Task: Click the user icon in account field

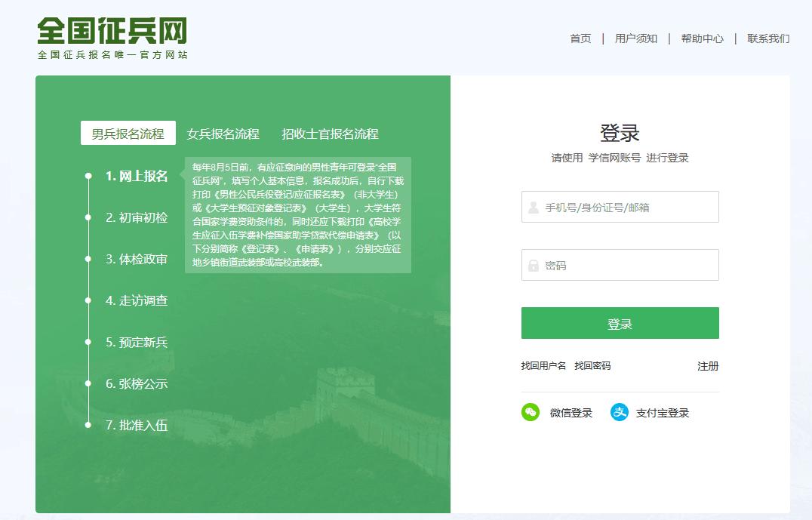Action: 534,208
